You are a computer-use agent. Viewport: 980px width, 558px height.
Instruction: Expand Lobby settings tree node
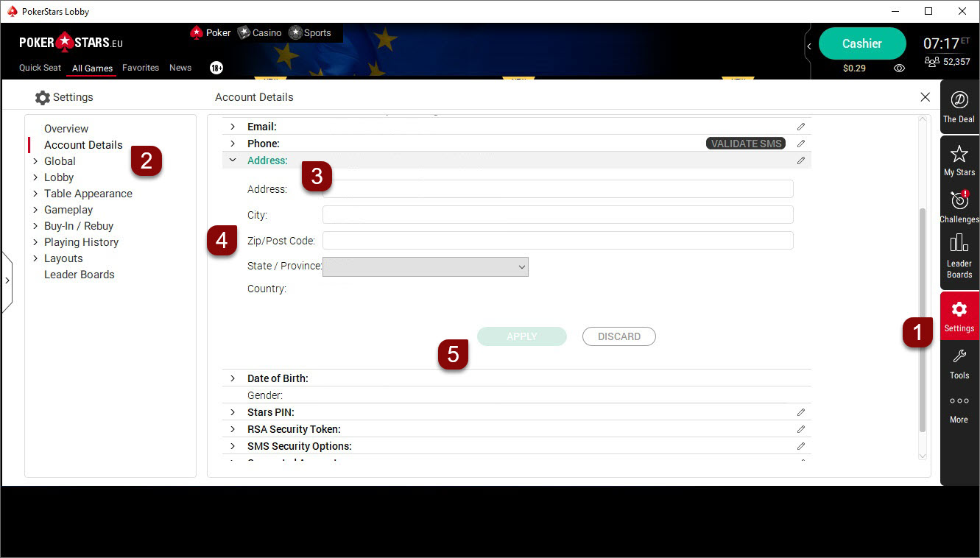click(x=35, y=177)
